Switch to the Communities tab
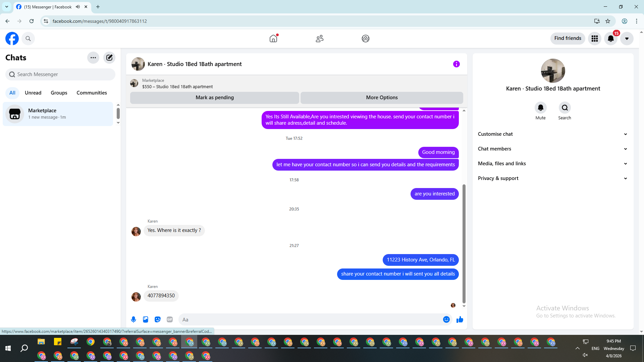This screenshot has height=362, width=644. pos(92,93)
